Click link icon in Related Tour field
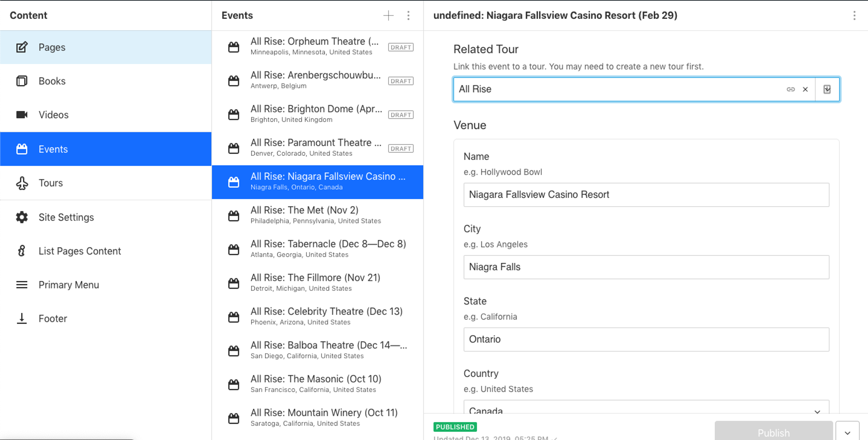 point(790,89)
